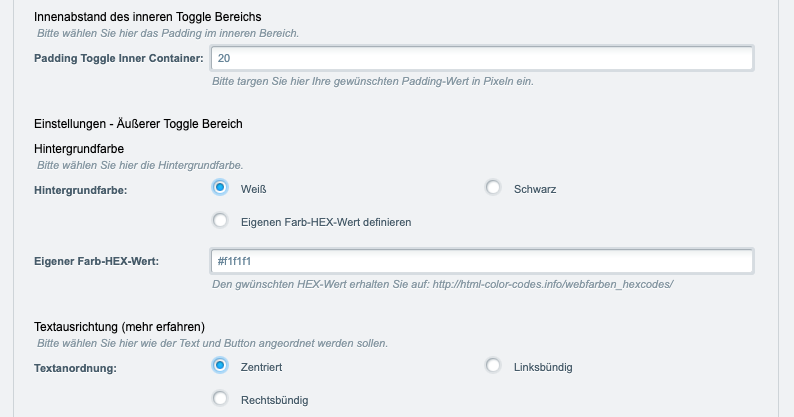The image size is (794, 417).
Task: Click the 'Eigenen Farb-HEX-Wert definieren' label text
Action: [x=326, y=222]
